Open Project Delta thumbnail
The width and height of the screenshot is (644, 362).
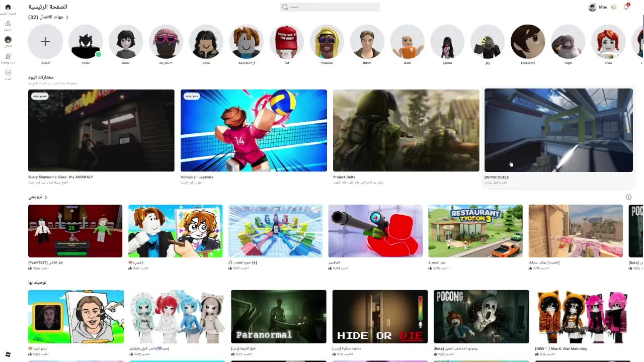click(406, 131)
